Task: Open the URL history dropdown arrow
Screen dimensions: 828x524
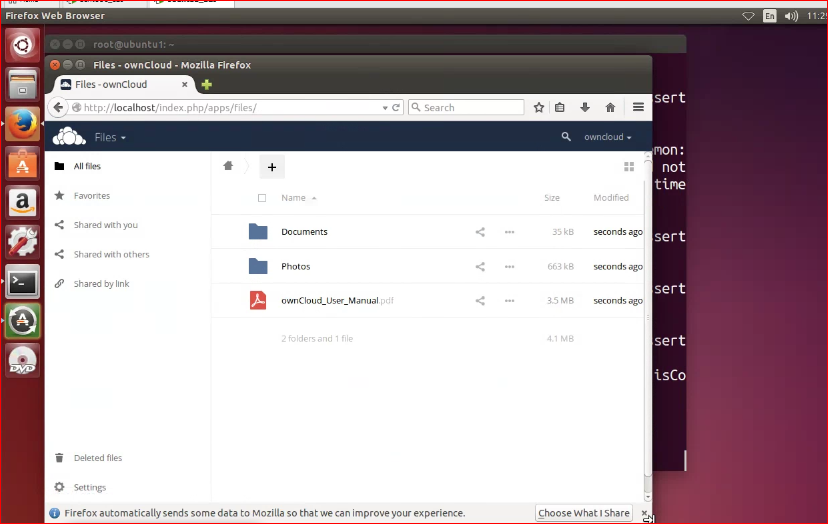Action: tap(385, 108)
